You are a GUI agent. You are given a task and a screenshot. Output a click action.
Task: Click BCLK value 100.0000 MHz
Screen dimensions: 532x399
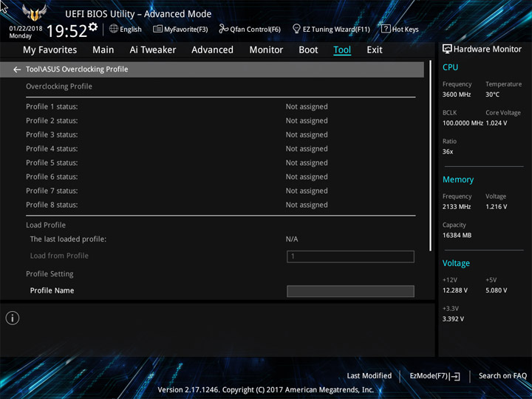463,123
